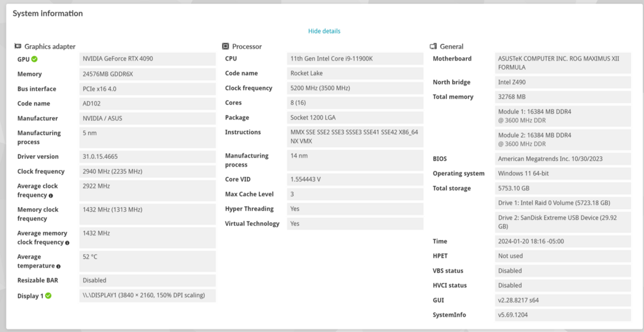Open the Average temperature info icon
This screenshot has height=332, width=644.
(59, 266)
